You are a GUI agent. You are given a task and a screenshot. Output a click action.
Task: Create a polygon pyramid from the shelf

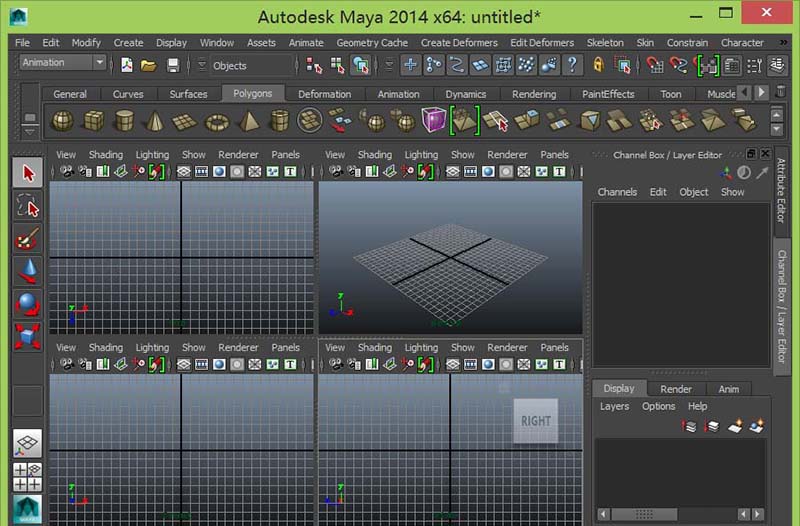coord(249,121)
